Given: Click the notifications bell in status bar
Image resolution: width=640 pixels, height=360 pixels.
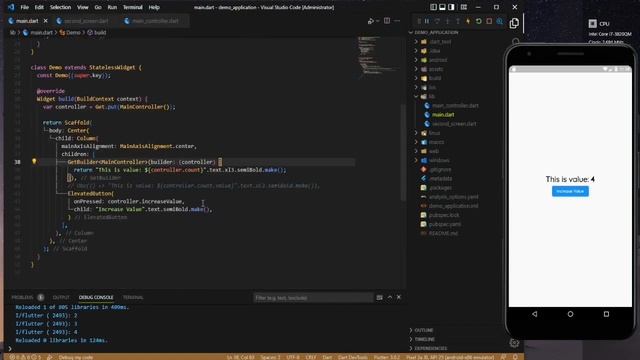Looking at the screenshot, I should (x=515, y=357).
